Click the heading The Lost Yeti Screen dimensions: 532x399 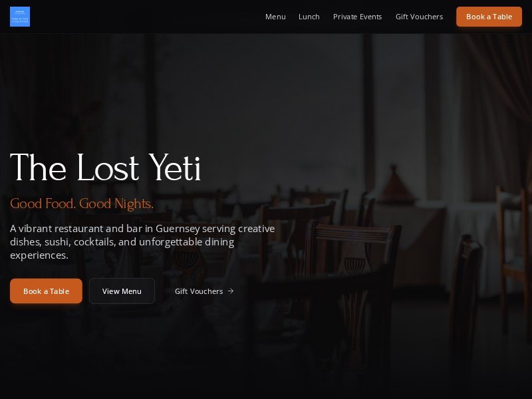tap(106, 168)
